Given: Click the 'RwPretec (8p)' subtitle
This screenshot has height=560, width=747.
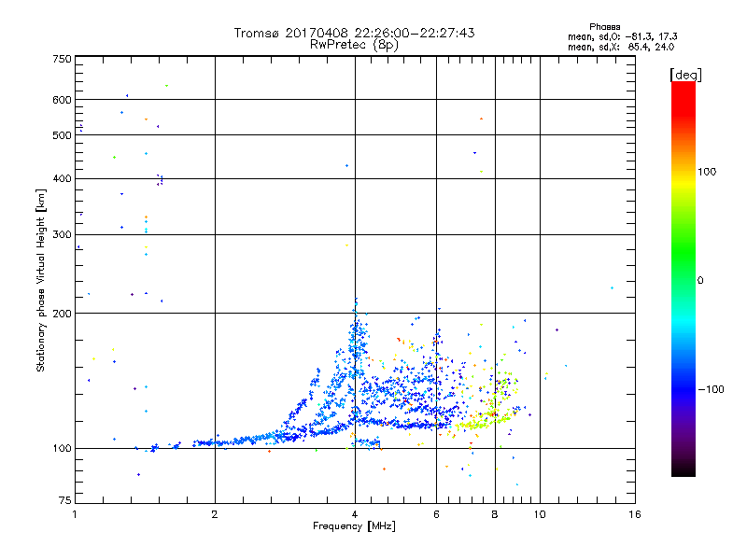Looking at the screenshot, I should pos(354,45).
